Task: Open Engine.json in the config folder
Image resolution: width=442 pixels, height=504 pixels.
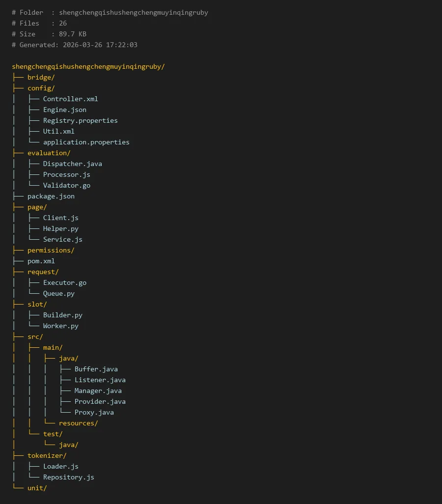Action: (x=64, y=110)
